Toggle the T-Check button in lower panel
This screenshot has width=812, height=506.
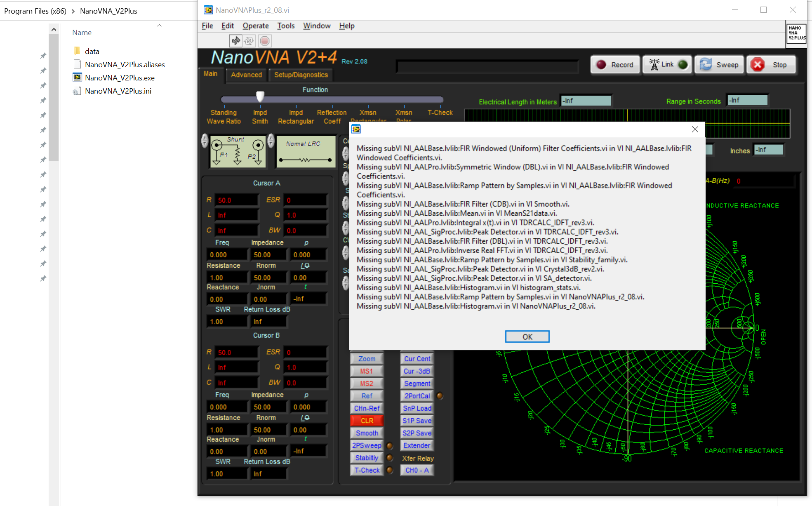(367, 470)
